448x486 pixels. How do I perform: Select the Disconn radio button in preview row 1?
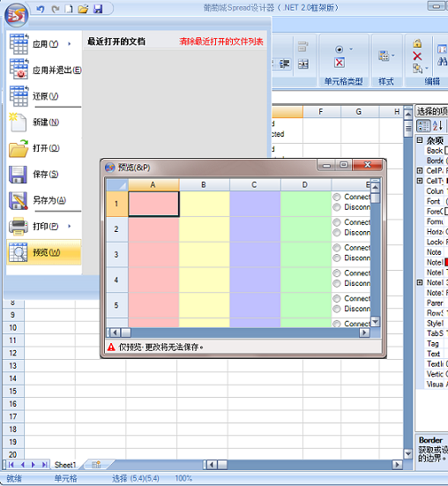[x=337, y=207]
